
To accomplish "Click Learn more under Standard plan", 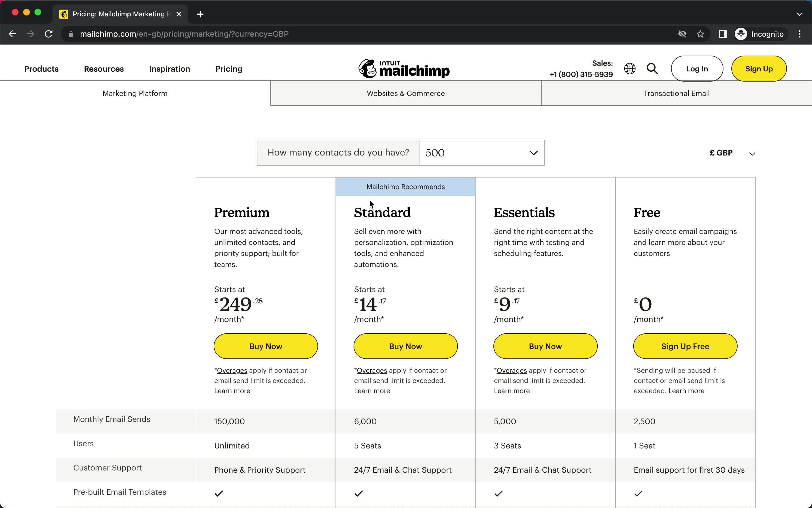I will pos(372,391).
